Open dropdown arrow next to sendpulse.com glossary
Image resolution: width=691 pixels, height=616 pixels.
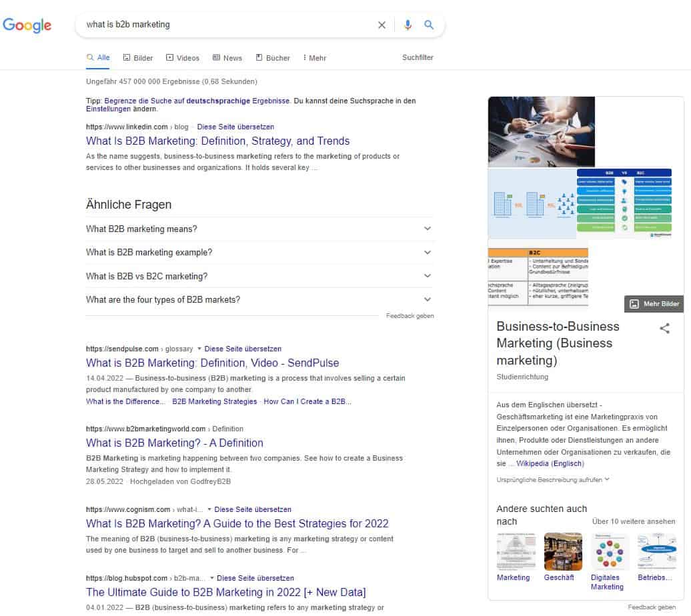199,349
